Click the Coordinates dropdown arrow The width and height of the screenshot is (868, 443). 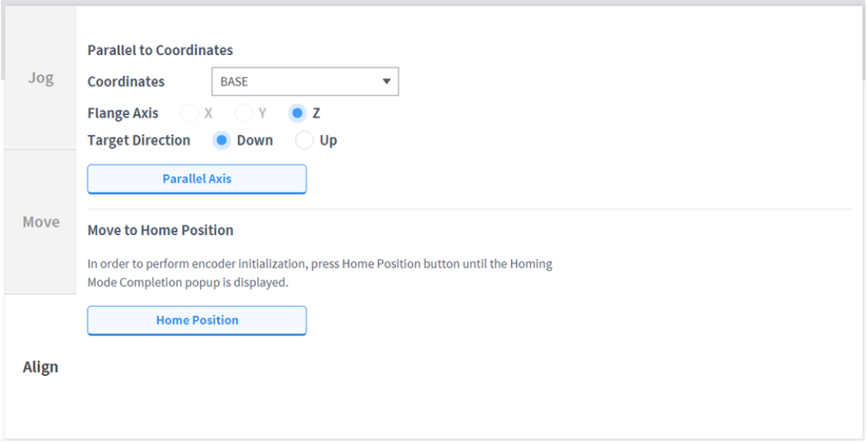[x=386, y=82]
